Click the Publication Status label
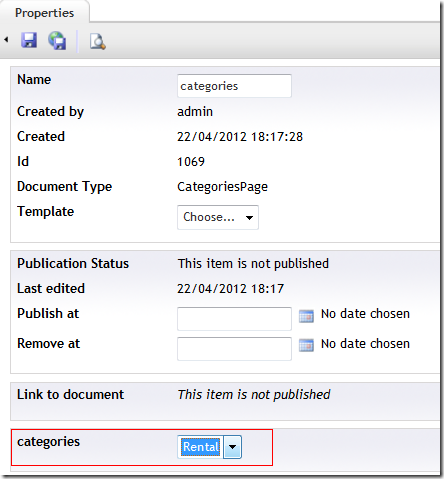444x479 pixels. point(73,263)
